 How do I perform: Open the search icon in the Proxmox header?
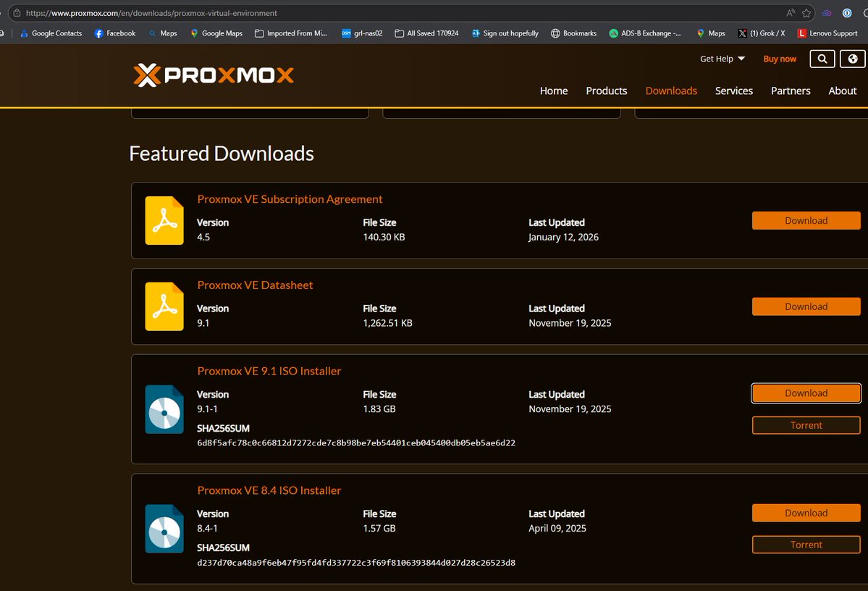(x=822, y=59)
